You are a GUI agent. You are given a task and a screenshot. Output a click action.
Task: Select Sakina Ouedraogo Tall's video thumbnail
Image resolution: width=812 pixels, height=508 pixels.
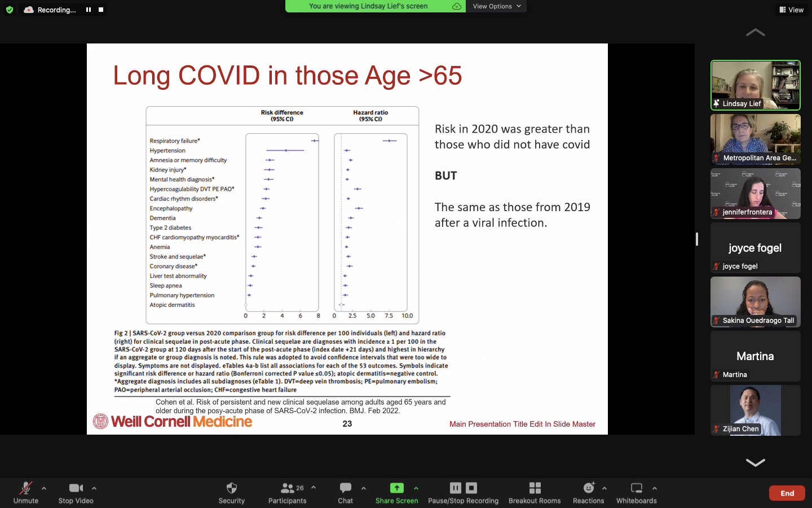pyautogui.click(x=756, y=302)
